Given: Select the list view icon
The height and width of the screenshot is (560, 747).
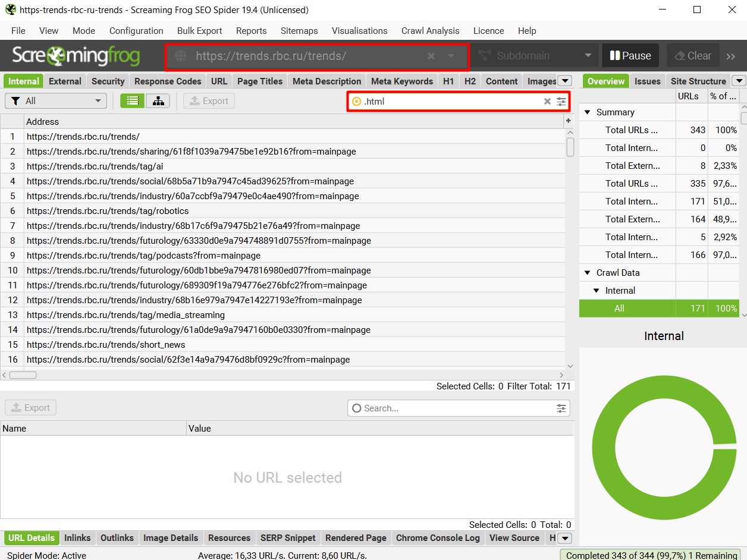Looking at the screenshot, I should click(x=132, y=100).
